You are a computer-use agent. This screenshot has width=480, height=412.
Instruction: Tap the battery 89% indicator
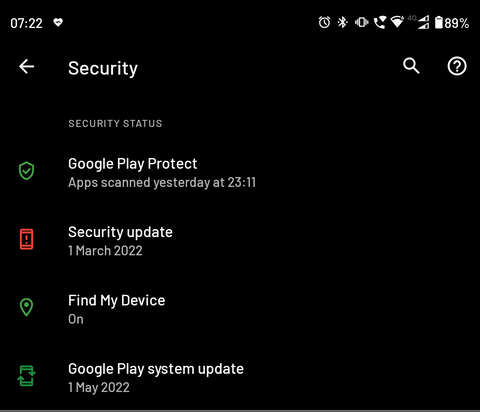click(452, 23)
